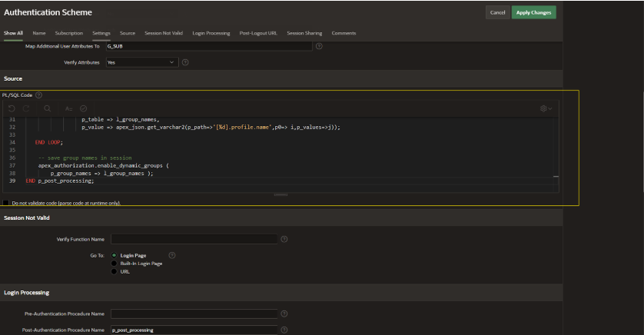Click the Cancel button
The image size is (644, 335).
click(497, 12)
